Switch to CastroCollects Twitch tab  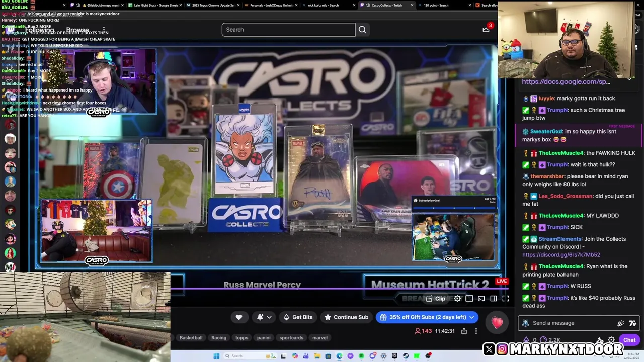386,5
